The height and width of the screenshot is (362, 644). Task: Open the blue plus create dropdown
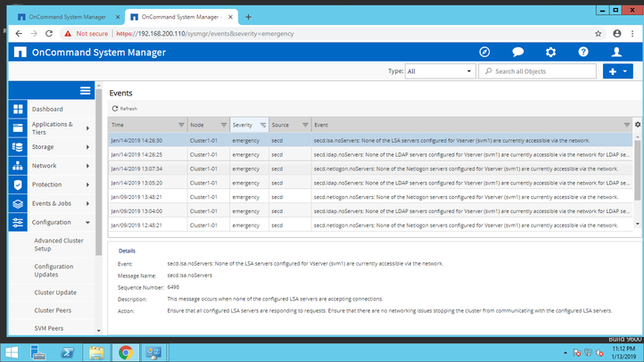click(x=617, y=71)
